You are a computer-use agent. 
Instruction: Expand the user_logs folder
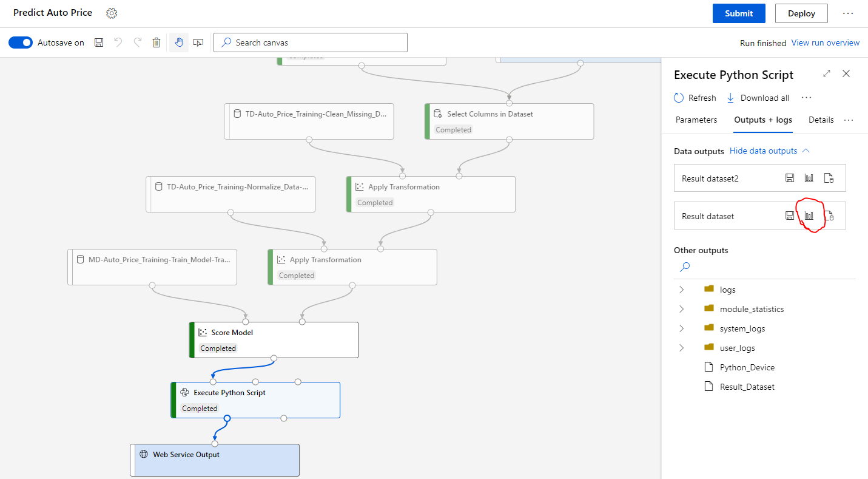(x=681, y=348)
